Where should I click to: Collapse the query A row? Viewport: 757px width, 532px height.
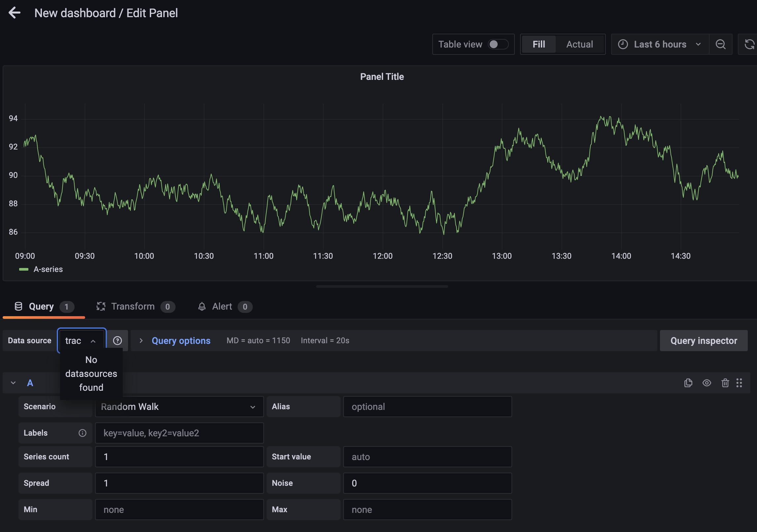[13, 383]
